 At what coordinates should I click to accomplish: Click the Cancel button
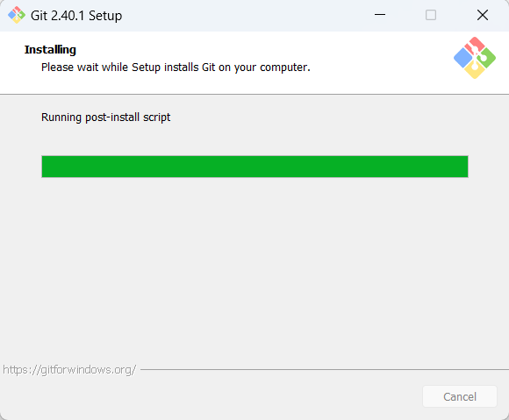pyautogui.click(x=460, y=396)
